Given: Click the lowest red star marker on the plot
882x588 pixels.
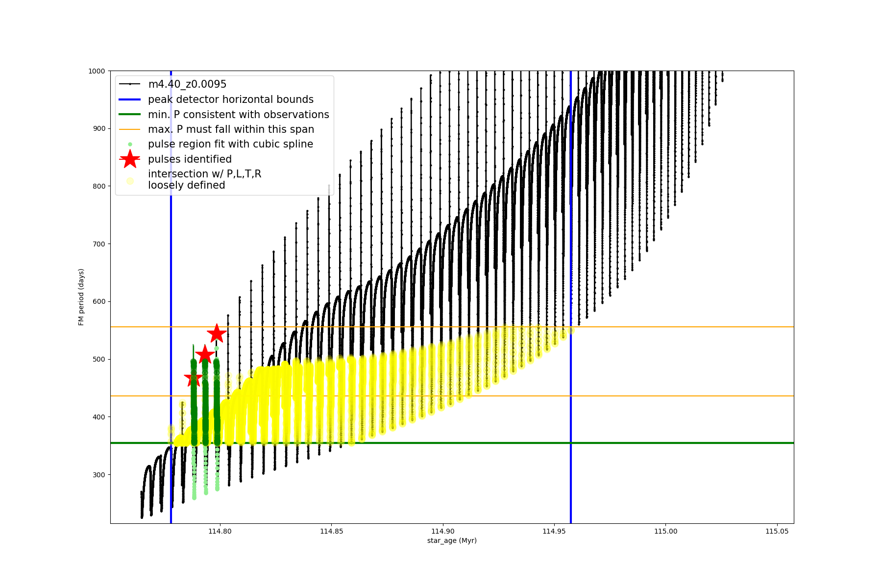Looking at the screenshot, I should point(193,378).
